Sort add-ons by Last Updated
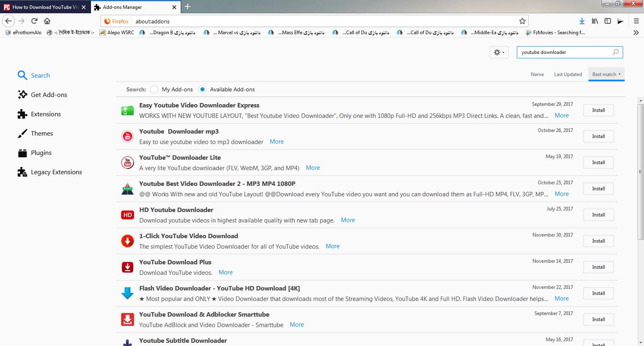 [568, 74]
